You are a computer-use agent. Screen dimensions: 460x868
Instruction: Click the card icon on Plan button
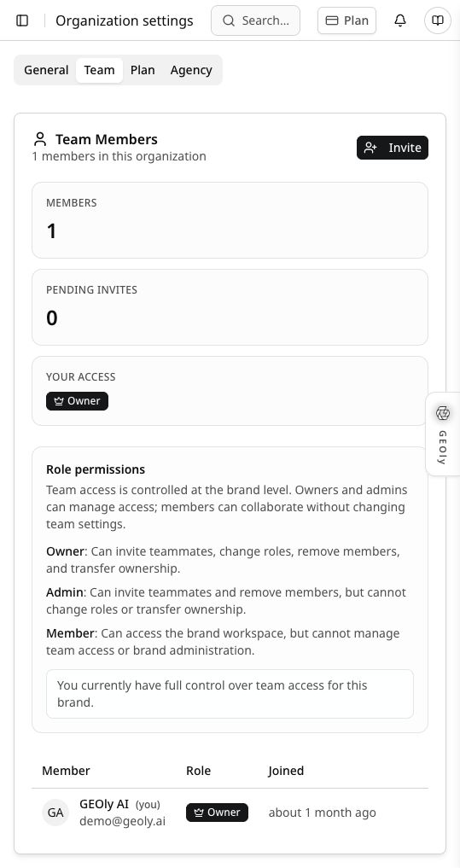click(332, 20)
